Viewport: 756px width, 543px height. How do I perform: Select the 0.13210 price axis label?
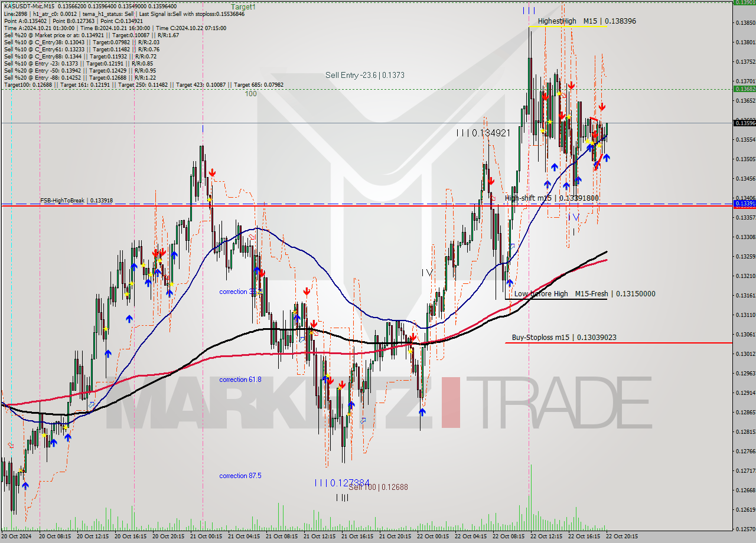pos(745,276)
